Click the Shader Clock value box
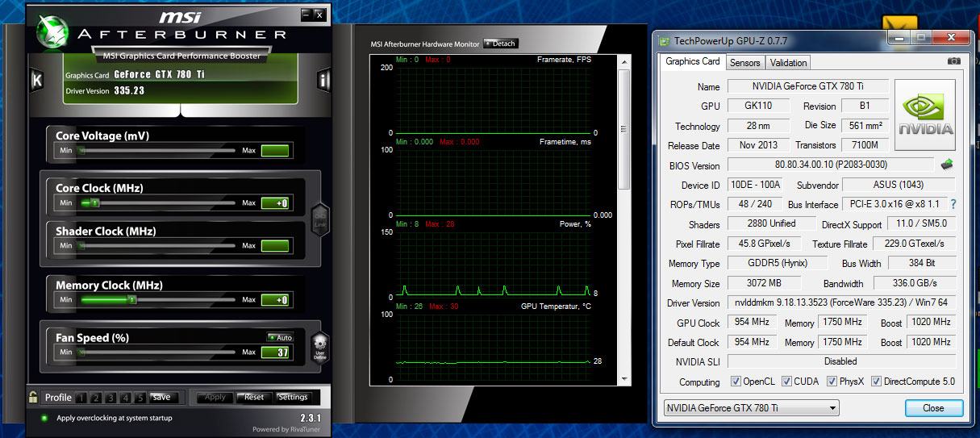 (x=275, y=246)
